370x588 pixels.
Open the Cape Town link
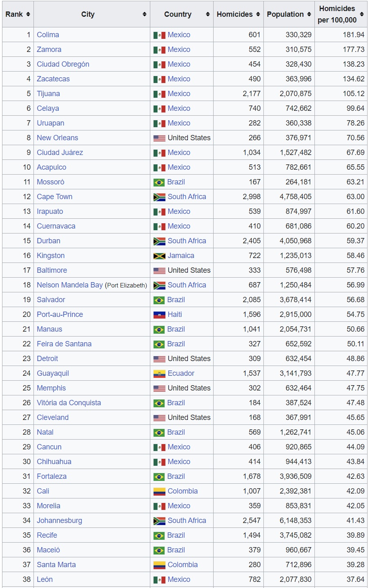(x=54, y=197)
